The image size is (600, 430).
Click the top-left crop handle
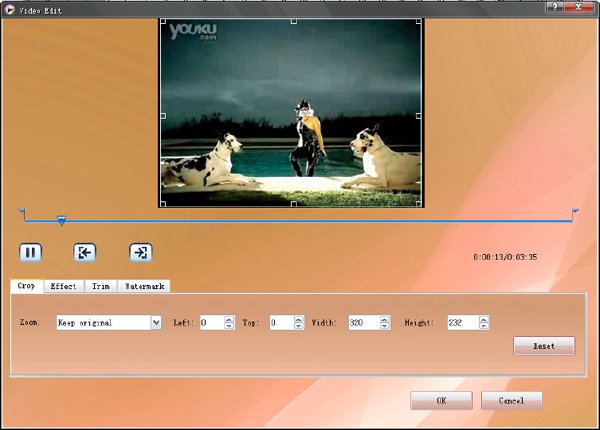tap(163, 21)
